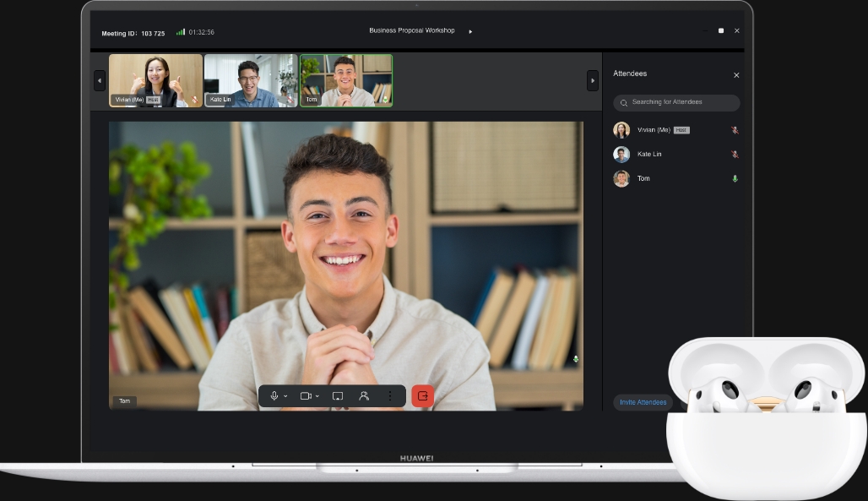Open attendees list from toolbar icon
This screenshot has height=501, width=868.
(364, 395)
